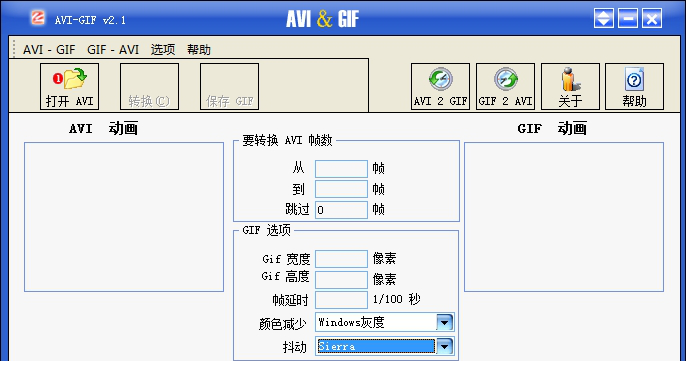Viewport: 686px width, 375px height.
Task: Open the 帮助 menu in menu bar
Action: pos(199,49)
